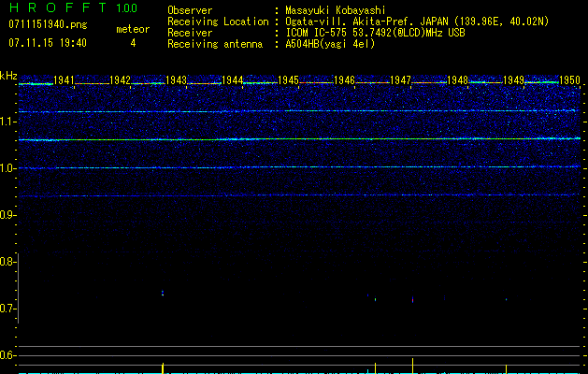Image resolution: width=588 pixels, height=374 pixels.
Task: Click the bright green signal line in spectrogram
Action: (299, 139)
